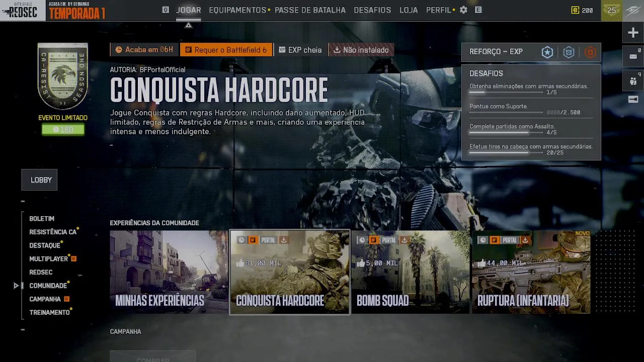Image resolution: width=644 pixels, height=362 pixels.
Task: Click the 'Não instalado' tag
Action: [x=361, y=50]
